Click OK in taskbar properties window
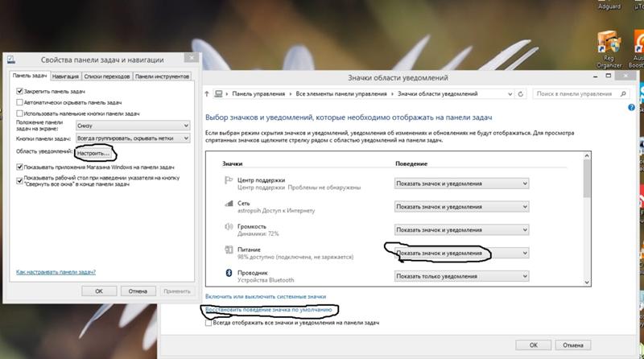Viewport: 644px width, 359px height. tap(99, 291)
